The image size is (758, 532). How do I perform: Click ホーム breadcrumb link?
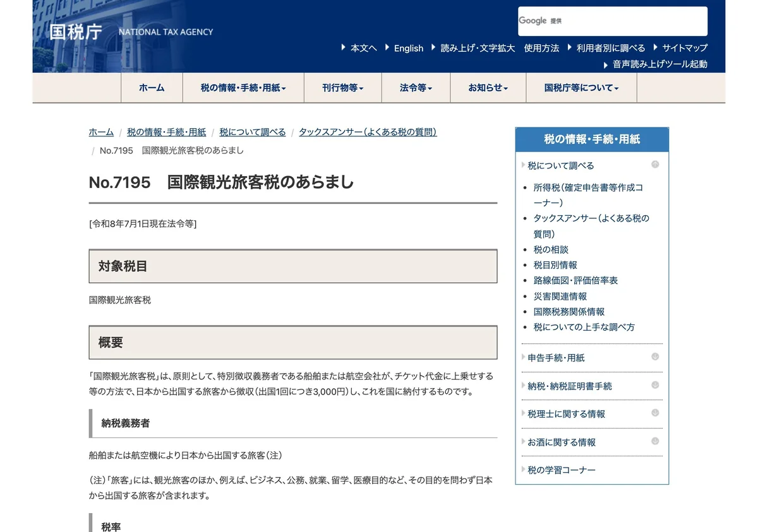(x=101, y=132)
